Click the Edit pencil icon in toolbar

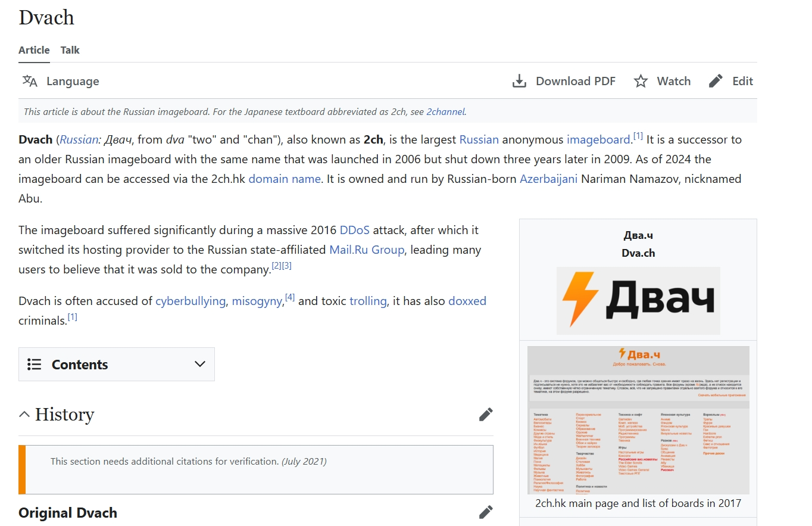click(716, 81)
